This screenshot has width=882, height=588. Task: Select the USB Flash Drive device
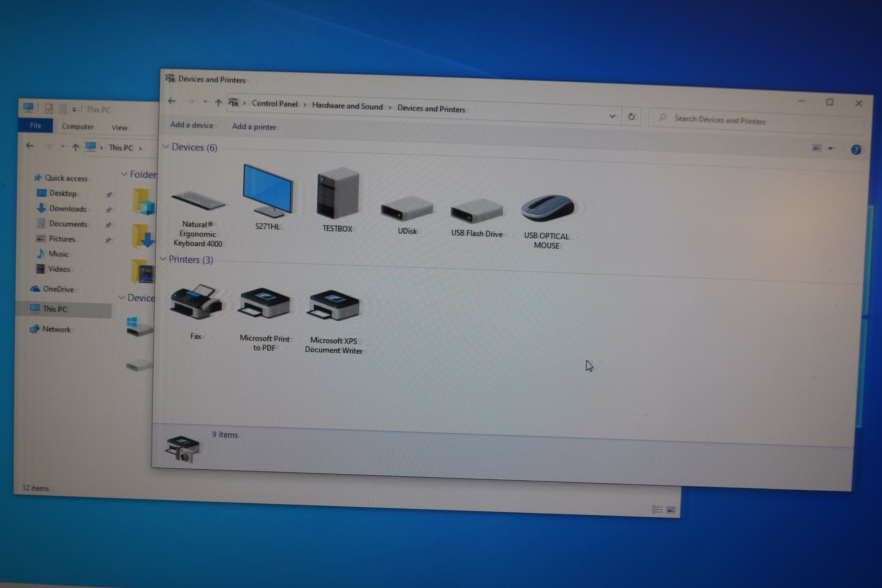pos(477,211)
